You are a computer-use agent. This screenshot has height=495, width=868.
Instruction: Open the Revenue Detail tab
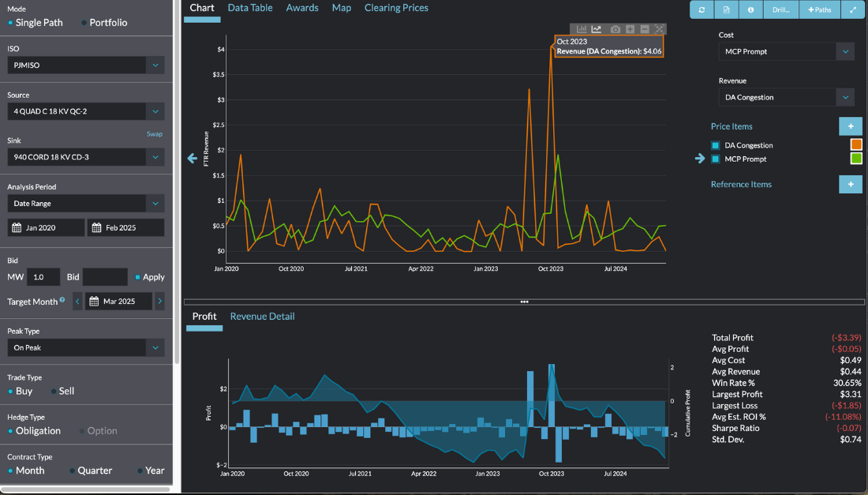click(262, 317)
